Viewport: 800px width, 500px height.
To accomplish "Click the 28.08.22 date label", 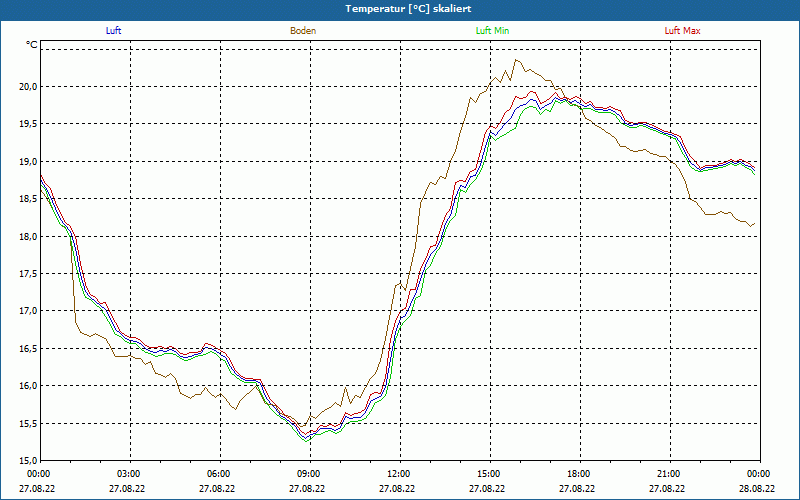I will 758,489.
